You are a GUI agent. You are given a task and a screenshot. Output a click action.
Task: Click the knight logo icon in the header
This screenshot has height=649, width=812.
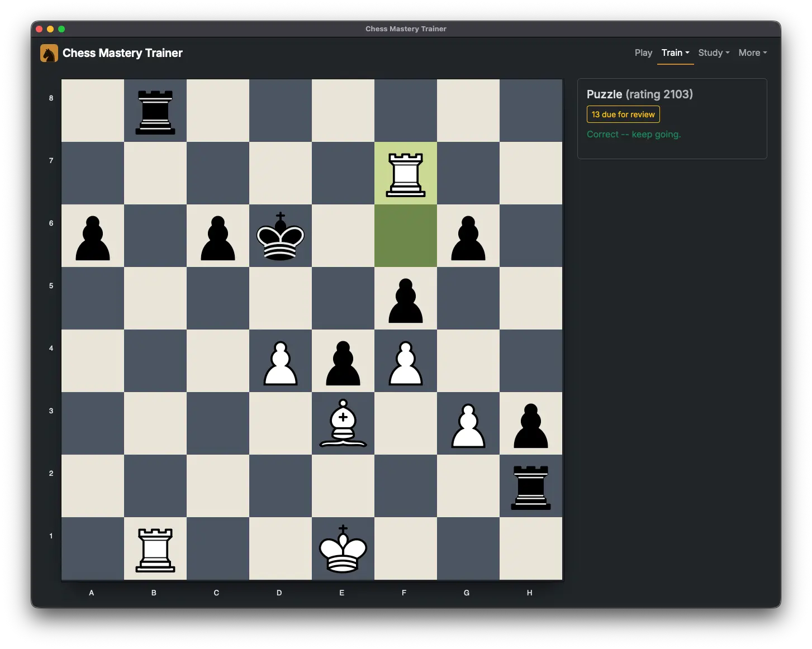[49, 53]
